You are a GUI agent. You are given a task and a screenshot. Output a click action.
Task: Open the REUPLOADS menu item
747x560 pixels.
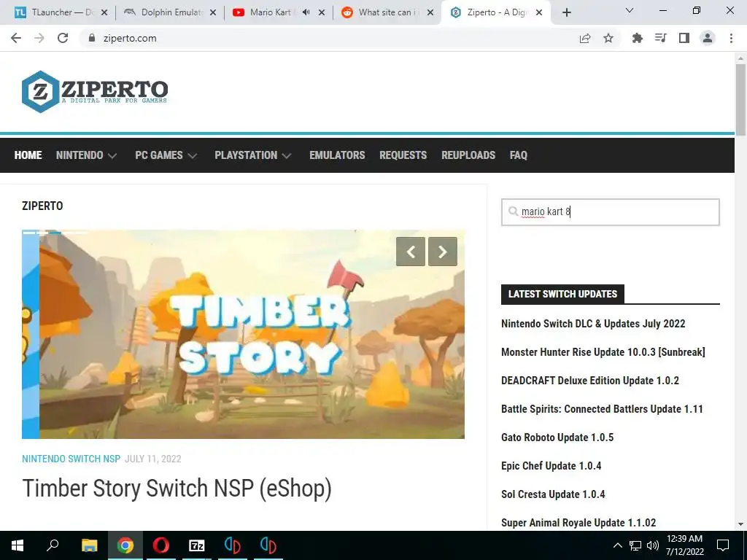(x=468, y=155)
